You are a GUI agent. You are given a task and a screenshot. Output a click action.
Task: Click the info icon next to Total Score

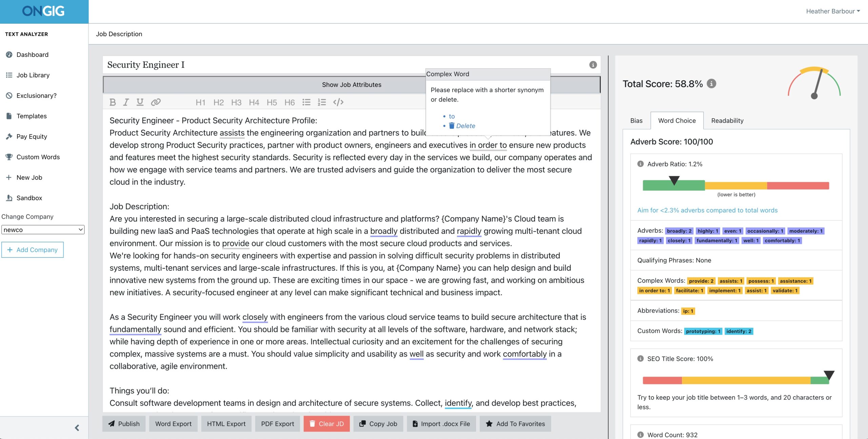point(711,83)
